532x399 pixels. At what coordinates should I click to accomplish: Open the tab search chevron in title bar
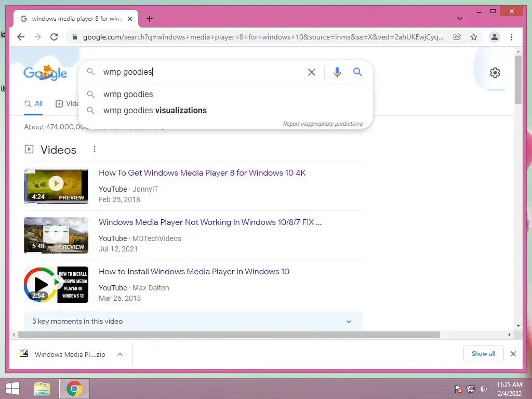coord(459,19)
